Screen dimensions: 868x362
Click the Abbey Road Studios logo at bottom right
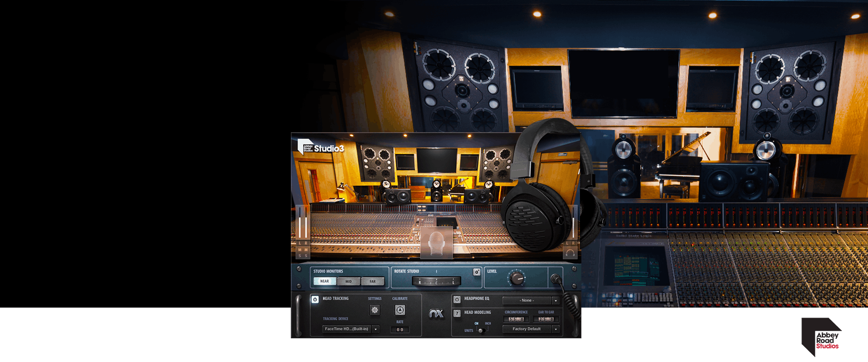pos(821,337)
